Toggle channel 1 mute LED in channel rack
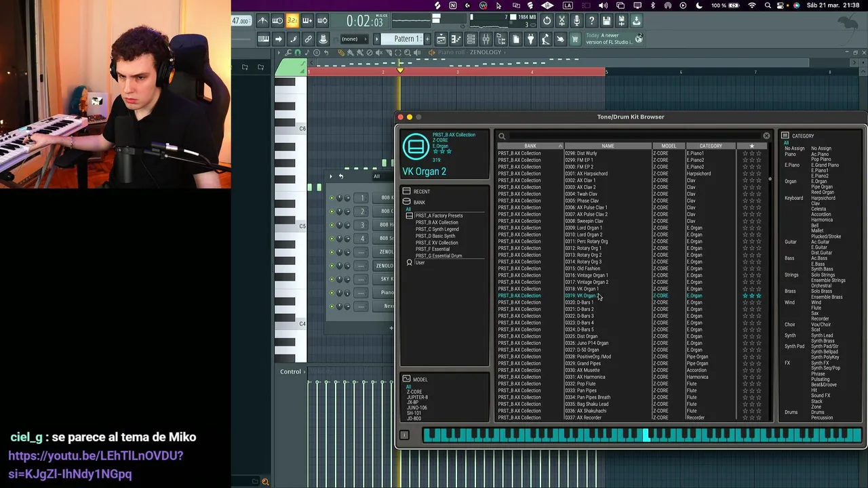This screenshot has height=488, width=868. pos(332,197)
